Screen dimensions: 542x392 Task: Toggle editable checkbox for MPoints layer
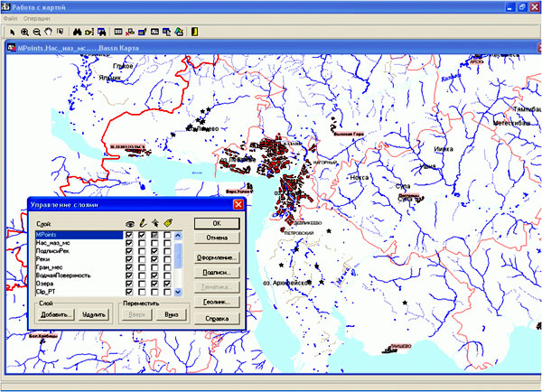tap(142, 235)
